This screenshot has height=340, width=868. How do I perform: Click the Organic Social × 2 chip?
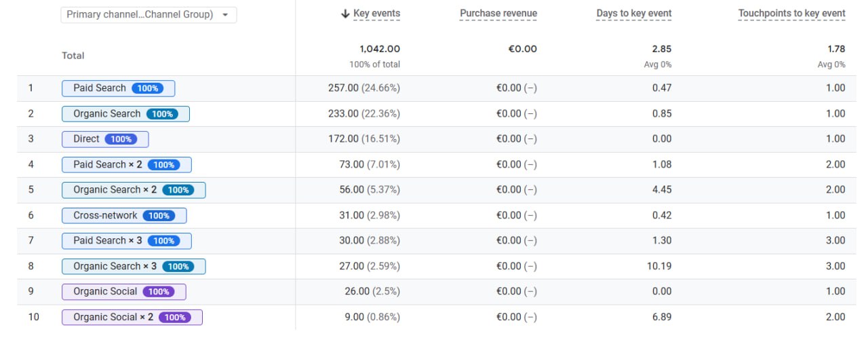113,318
